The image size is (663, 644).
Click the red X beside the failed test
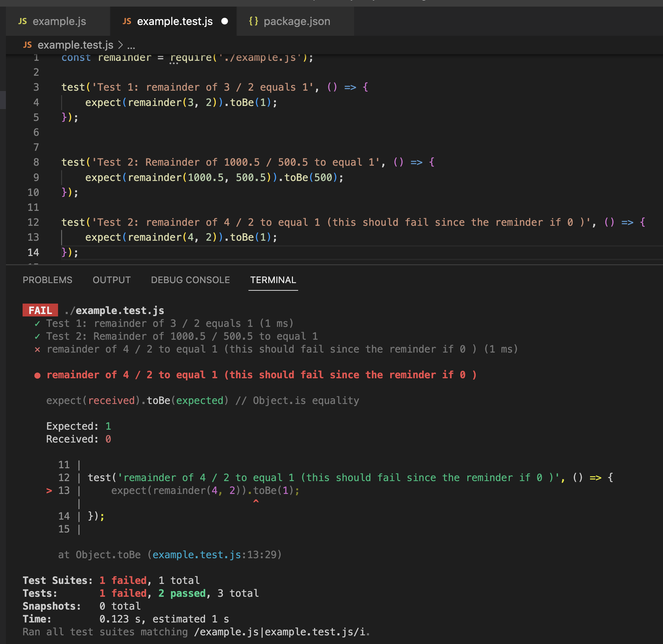tap(37, 349)
